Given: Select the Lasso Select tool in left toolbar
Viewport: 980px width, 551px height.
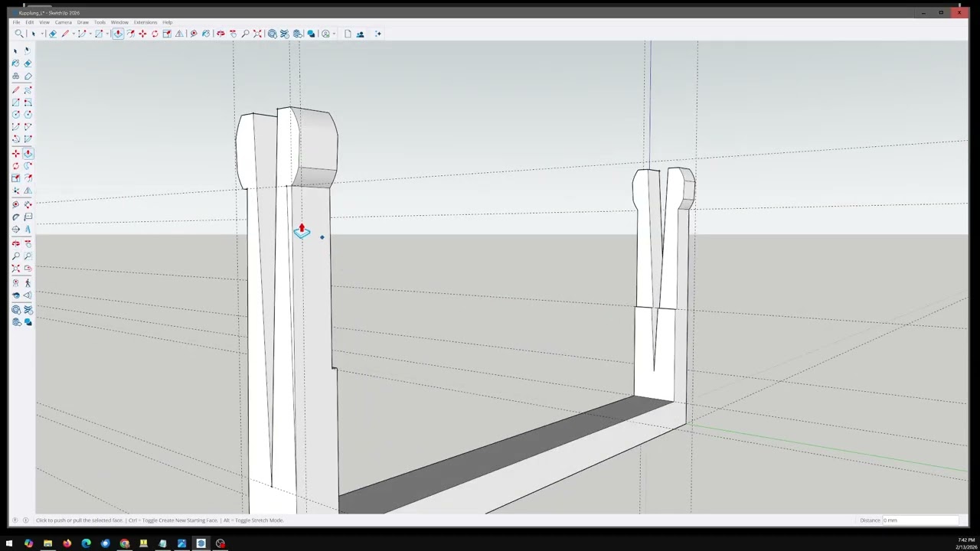Looking at the screenshot, I should (x=28, y=51).
